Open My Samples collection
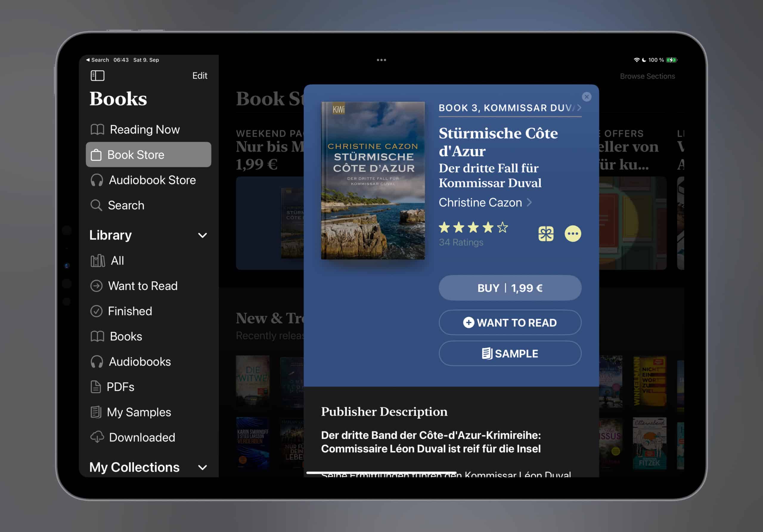The width and height of the screenshot is (763, 532). pos(148,412)
